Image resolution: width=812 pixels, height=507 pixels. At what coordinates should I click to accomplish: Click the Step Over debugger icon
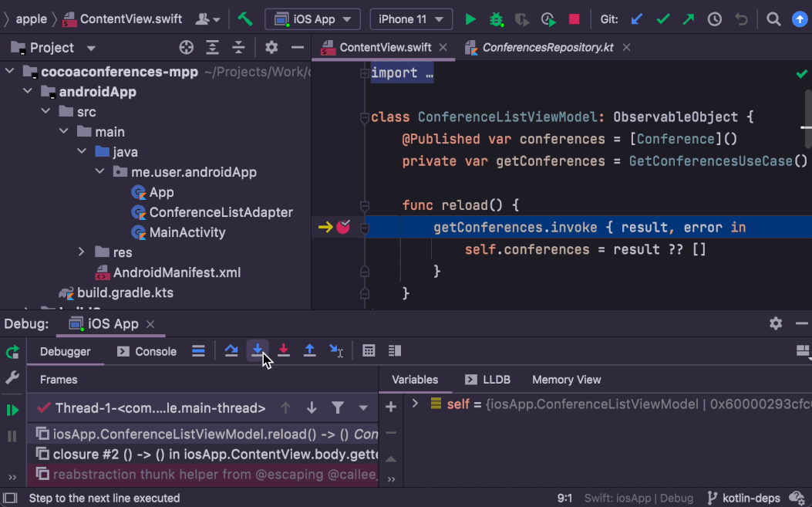[231, 351]
